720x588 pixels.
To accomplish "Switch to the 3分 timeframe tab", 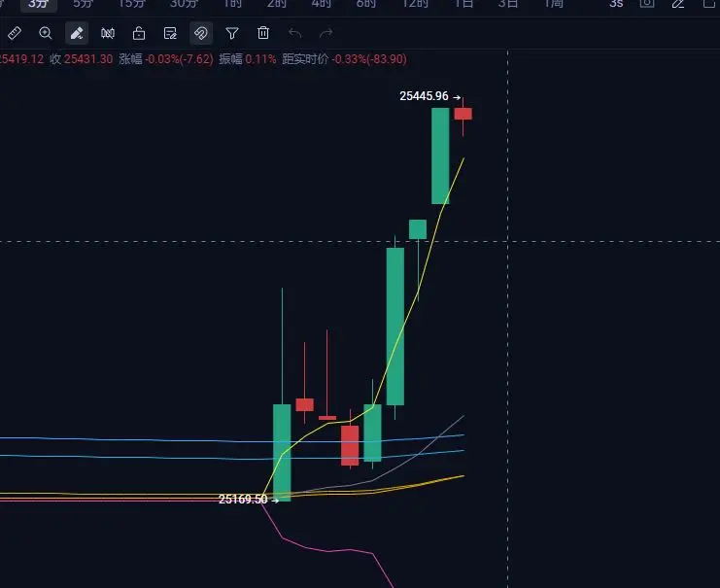I will pyautogui.click(x=39, y=4).
